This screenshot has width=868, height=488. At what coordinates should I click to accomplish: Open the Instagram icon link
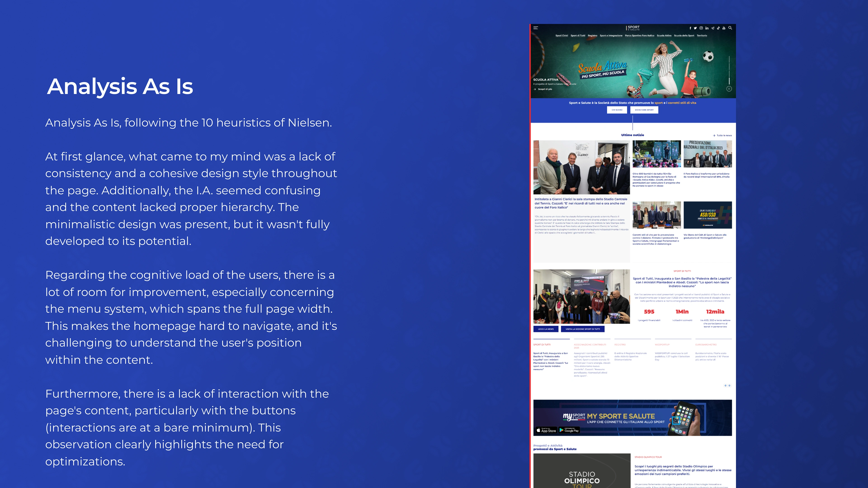[x=701, y=28]
